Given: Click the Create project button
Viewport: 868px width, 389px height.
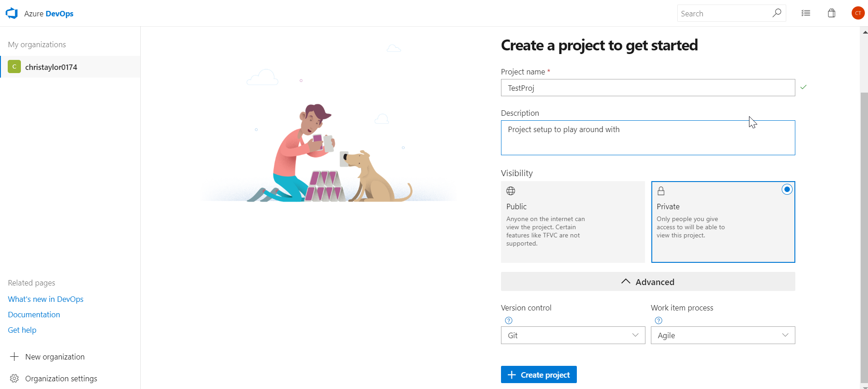Looking at the screenshot, I should tap(539, 375).
